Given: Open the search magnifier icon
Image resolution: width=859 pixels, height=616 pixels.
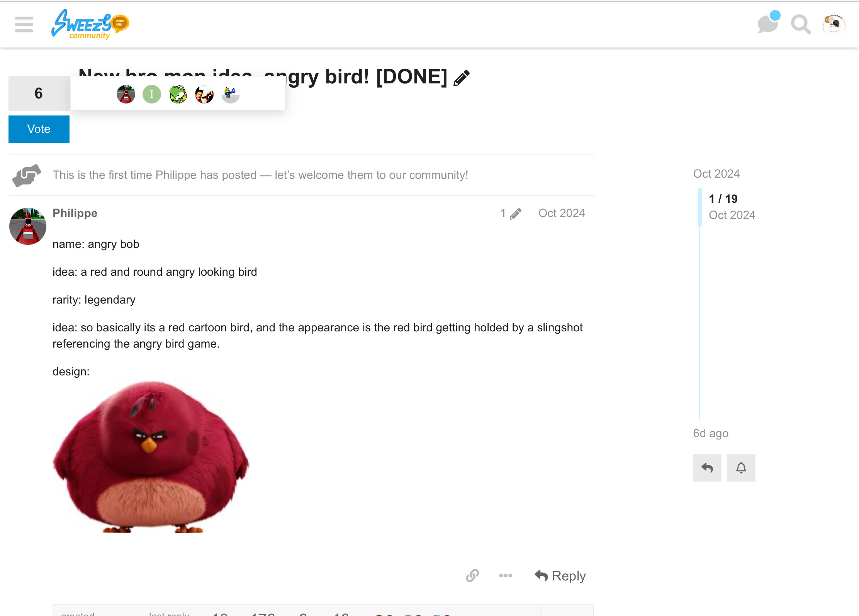Looking at the screenshot, I should (x=801, y=25).
